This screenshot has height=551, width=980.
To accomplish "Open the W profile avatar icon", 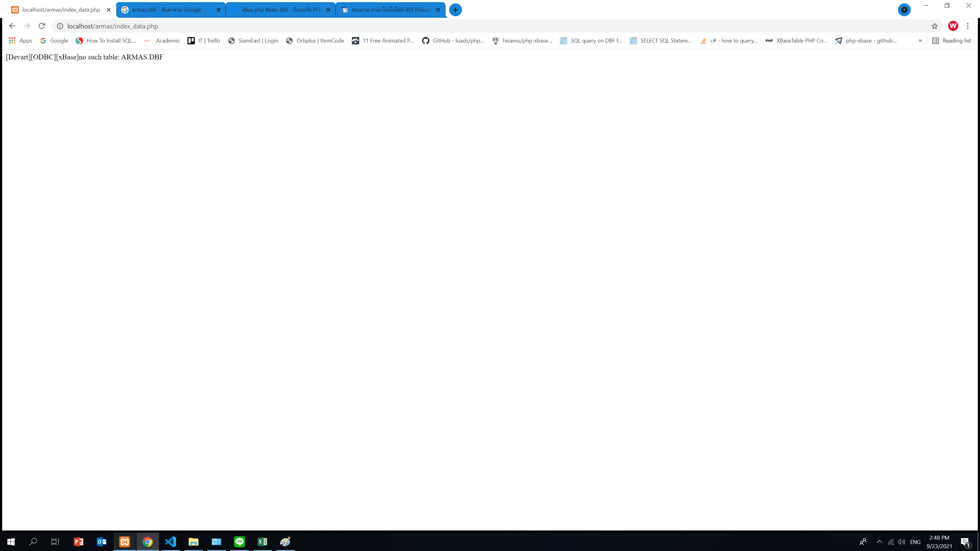I will tap(953, 26).
